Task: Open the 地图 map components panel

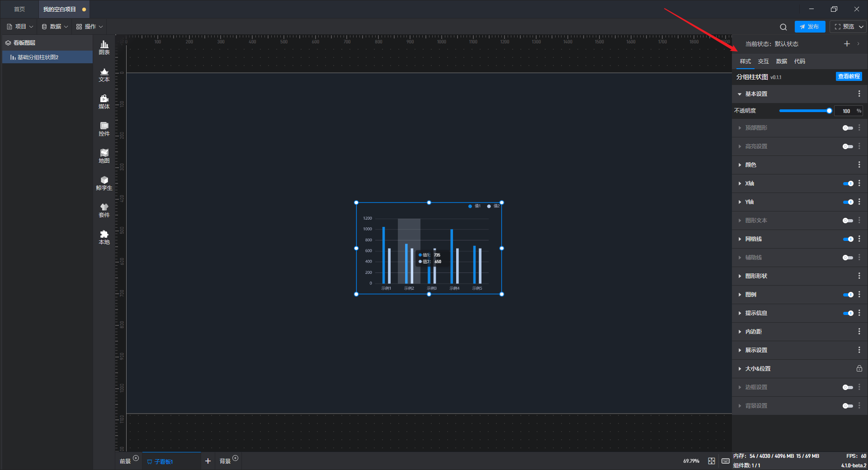Action: point(104,156)
